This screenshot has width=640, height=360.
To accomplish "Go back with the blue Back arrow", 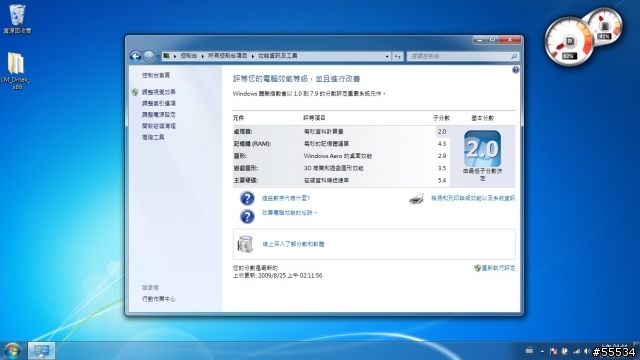I will pos(136,56).
